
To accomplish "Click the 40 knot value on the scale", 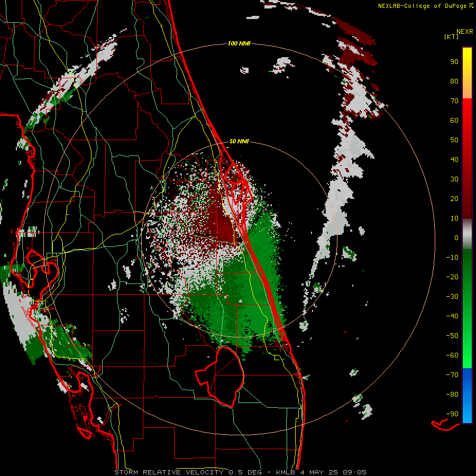I will pyautogui.click(x=454, y=160).
